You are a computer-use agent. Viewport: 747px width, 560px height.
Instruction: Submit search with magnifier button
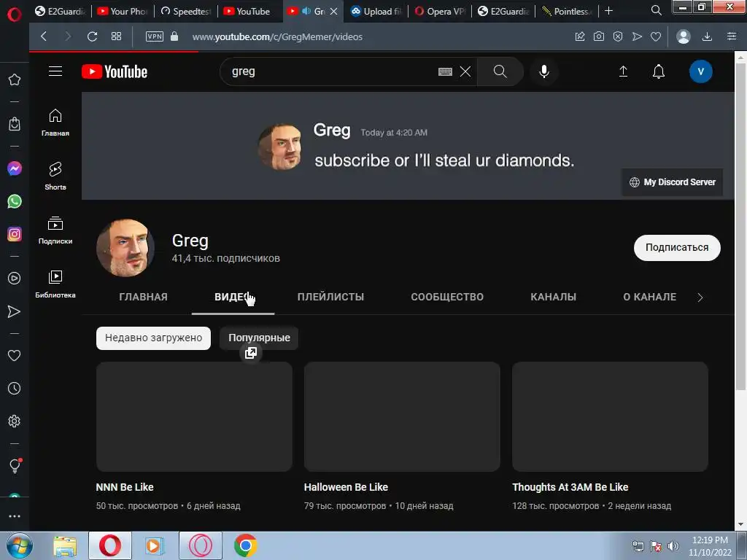tap(500, 71)
